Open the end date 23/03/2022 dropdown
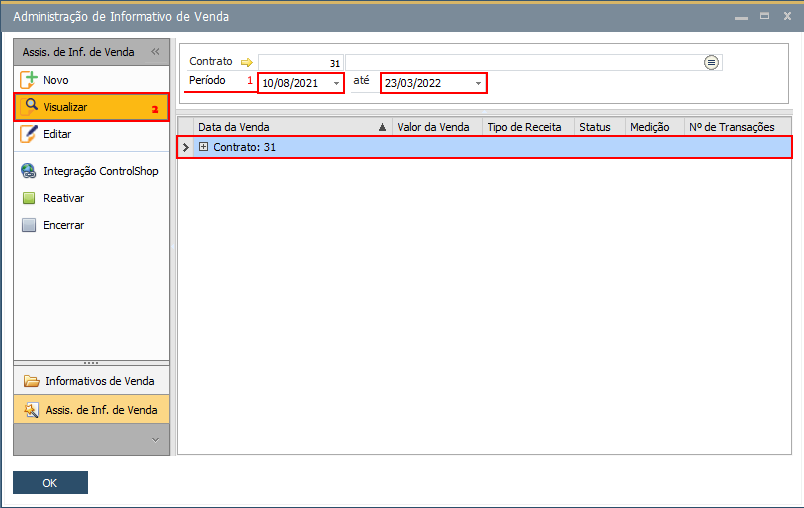The height and width of the screenshot is (508, 804). [x=478, y=83]
